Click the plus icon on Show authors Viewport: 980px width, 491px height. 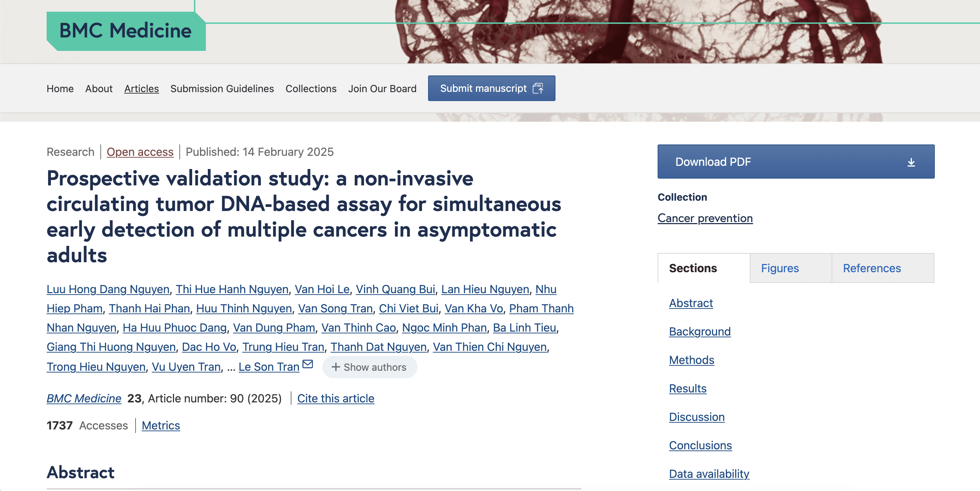(x=336, y=367)
